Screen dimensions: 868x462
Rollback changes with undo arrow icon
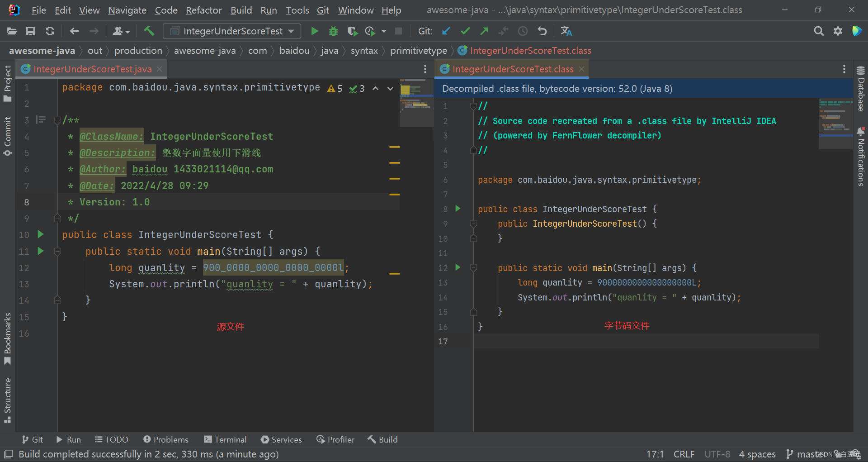(x=542, y=31)
